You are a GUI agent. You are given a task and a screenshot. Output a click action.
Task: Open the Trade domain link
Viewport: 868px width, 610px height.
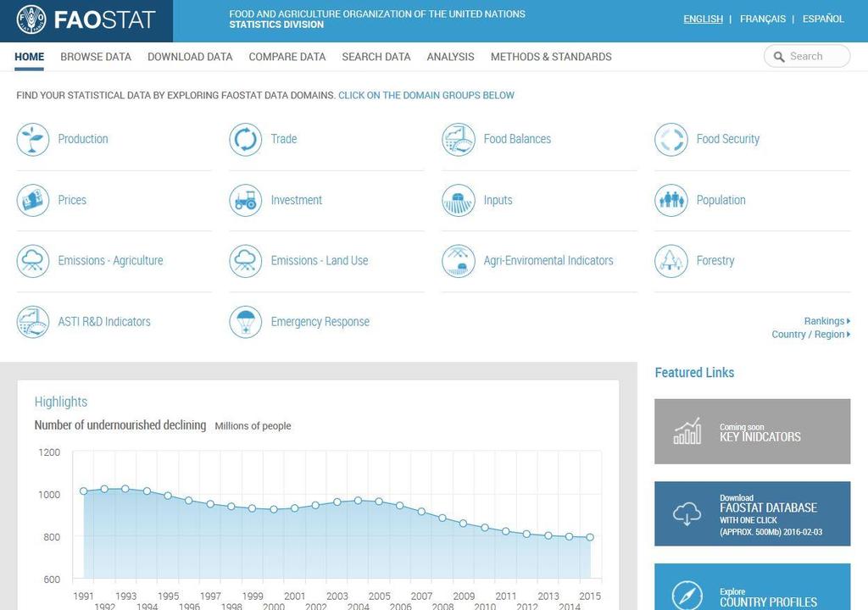(x=283, y=139)
